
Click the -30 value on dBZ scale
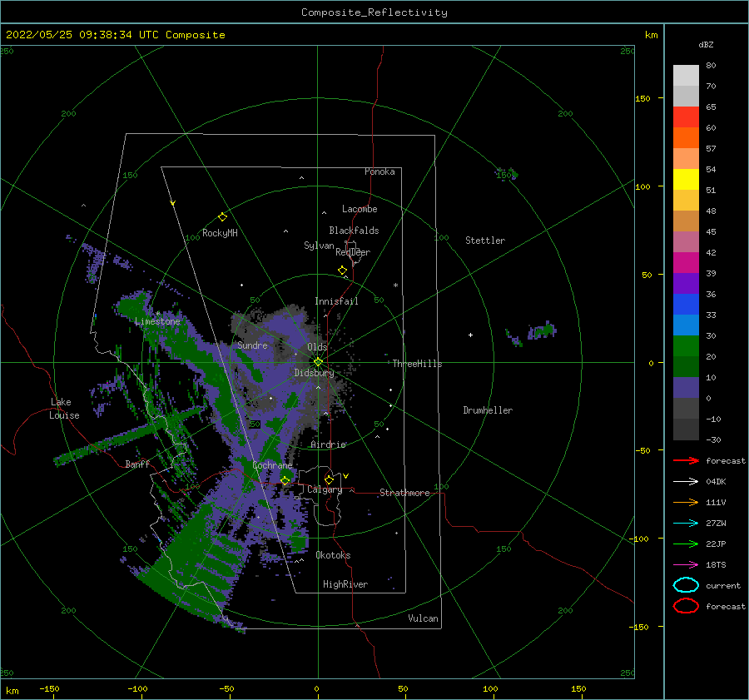pyautogui.click(x=713, y=439)
